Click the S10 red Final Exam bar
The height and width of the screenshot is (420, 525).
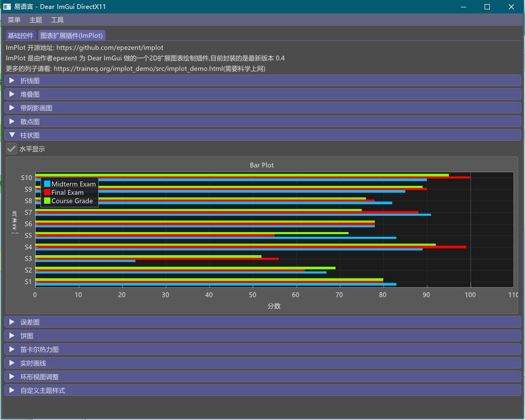pyautogui.click(x=253, y=177)
